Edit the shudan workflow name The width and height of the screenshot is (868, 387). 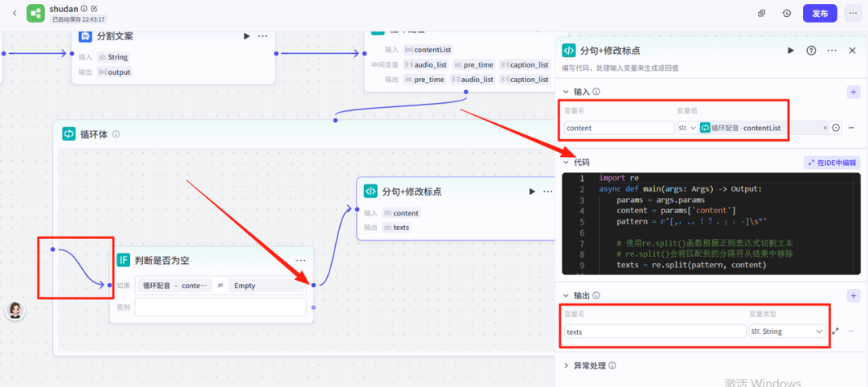[x=94, y=8]
